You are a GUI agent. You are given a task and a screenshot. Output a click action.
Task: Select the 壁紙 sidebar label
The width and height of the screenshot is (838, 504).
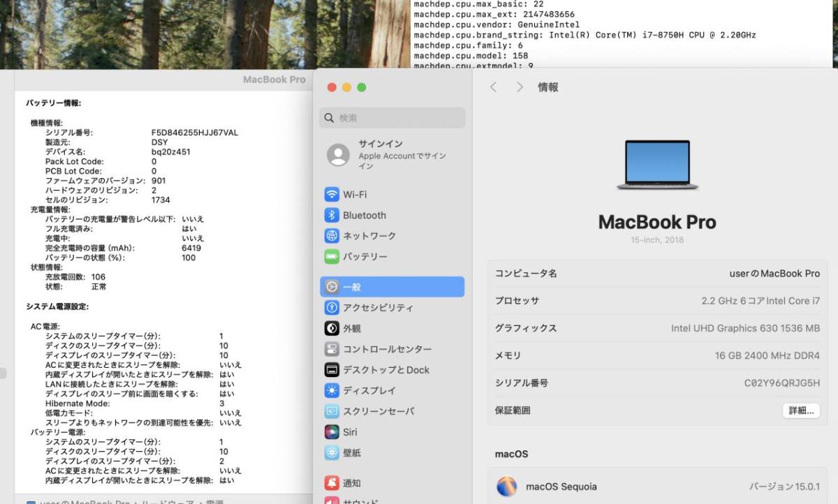point(352,452)
